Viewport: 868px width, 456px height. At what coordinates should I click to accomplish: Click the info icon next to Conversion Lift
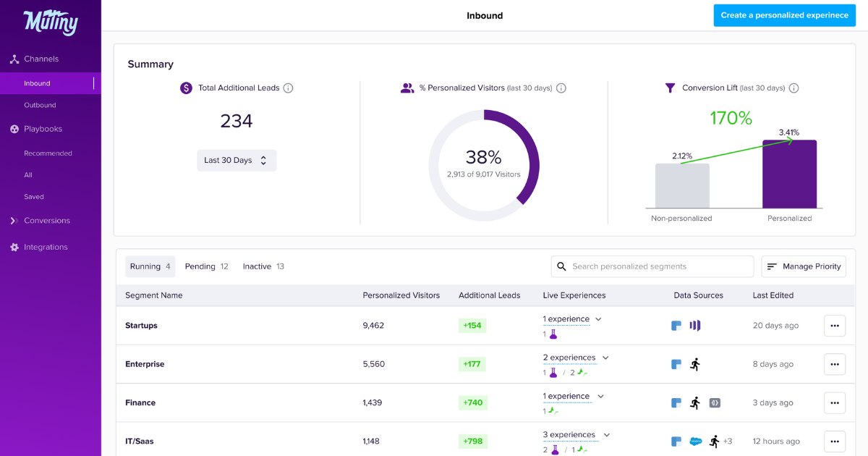click(x=793, y=88)
